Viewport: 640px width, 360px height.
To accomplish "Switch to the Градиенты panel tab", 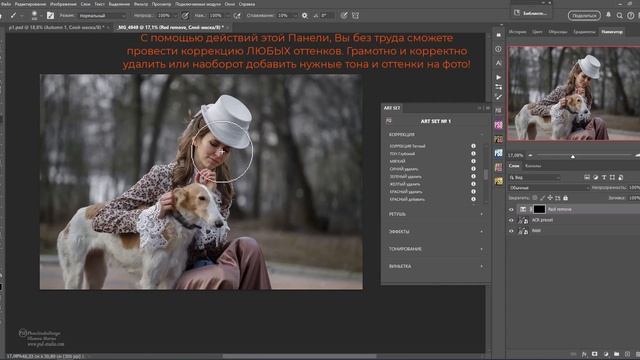I will point(584,32).
